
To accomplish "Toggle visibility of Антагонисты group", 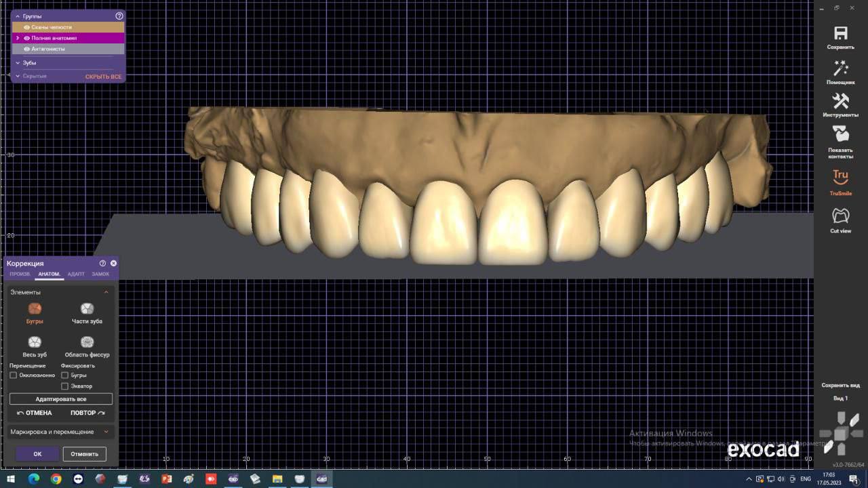I will point(27,49).
